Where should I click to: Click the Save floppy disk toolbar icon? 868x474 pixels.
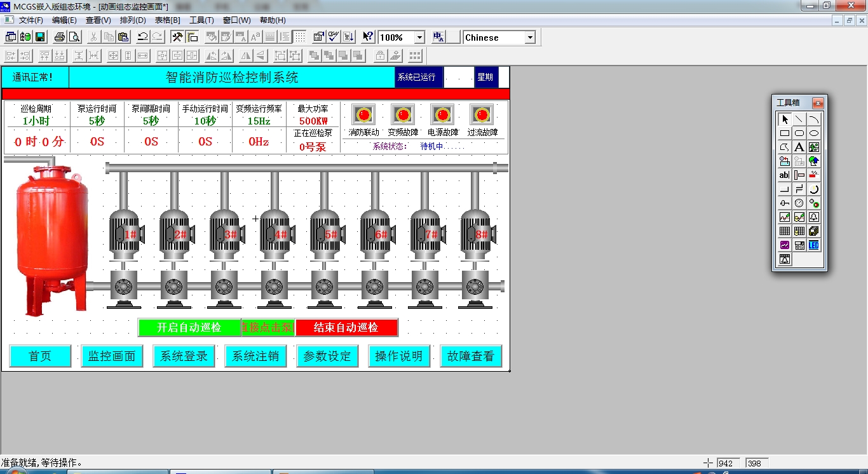(40, 37)
